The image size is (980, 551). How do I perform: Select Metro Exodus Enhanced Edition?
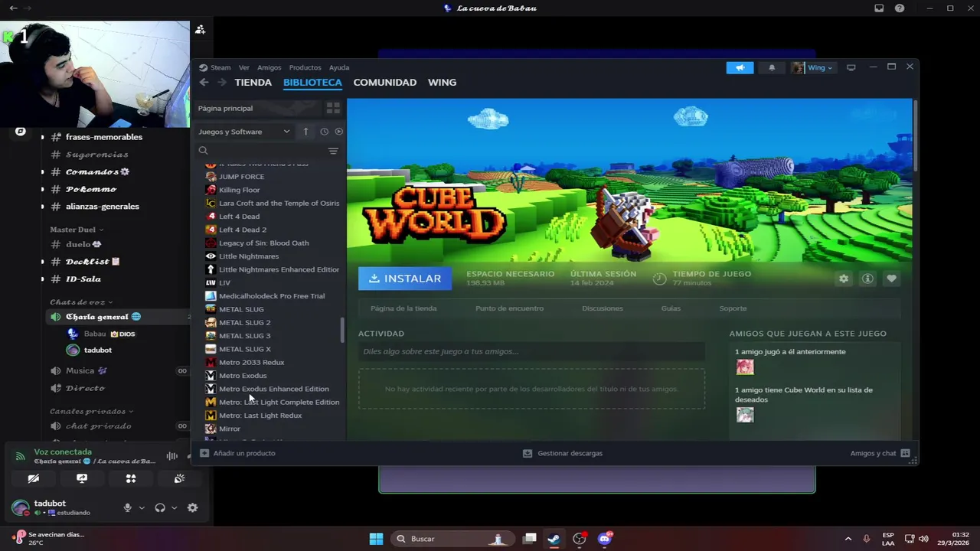click(x=273, y=389)
